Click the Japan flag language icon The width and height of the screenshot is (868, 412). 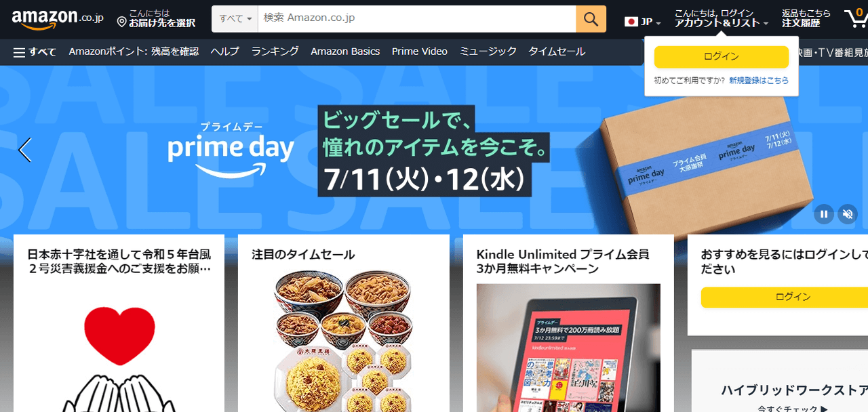coord(631,22)
